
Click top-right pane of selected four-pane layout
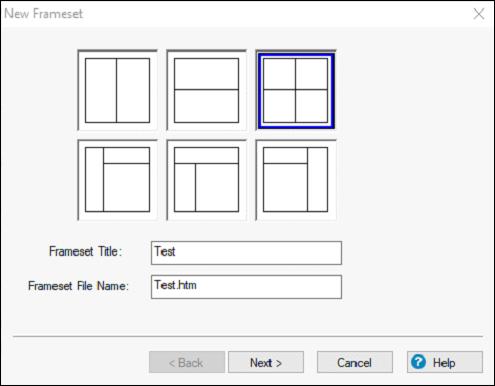[311, 74]
